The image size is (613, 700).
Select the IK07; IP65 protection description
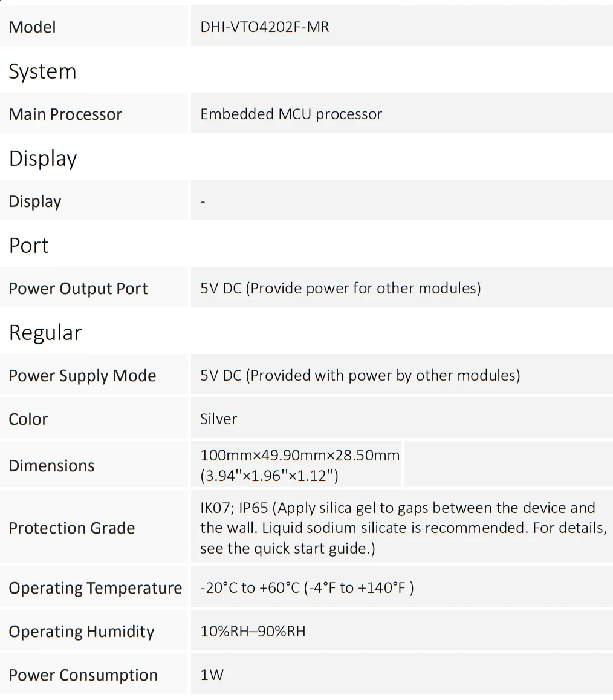click(403, 528)
